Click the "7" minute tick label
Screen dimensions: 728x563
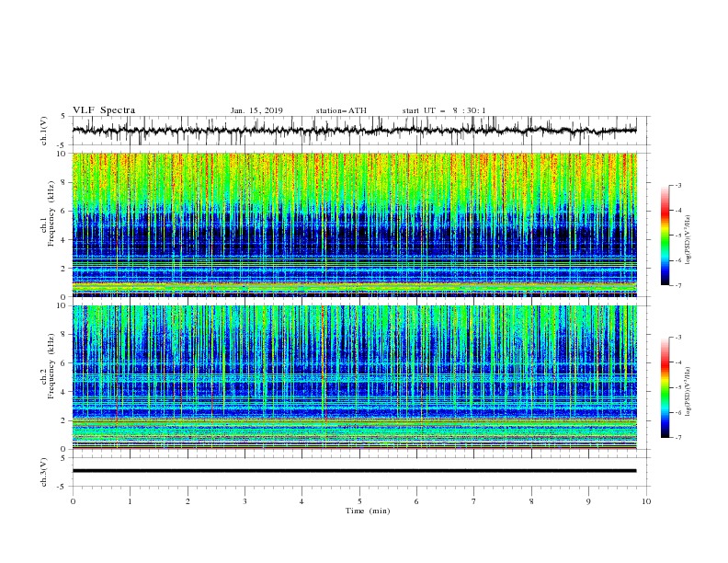tap(474, 501)
